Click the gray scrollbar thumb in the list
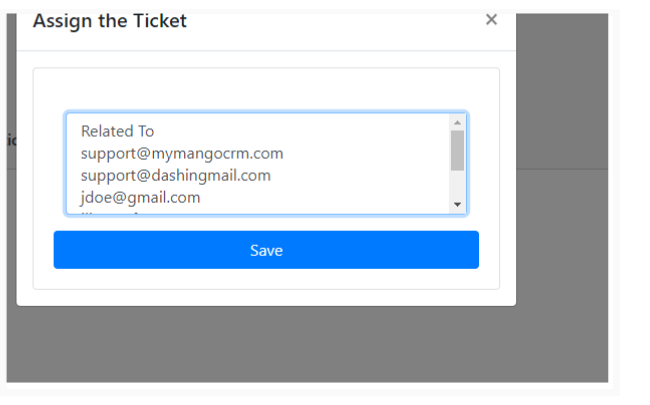 [x=457, y=150]
